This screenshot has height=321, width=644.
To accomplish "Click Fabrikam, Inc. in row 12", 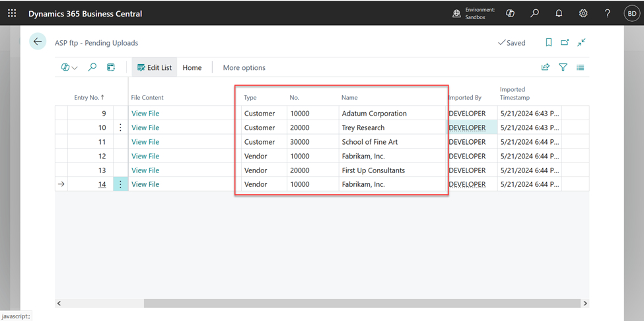I will pos(392,156).
